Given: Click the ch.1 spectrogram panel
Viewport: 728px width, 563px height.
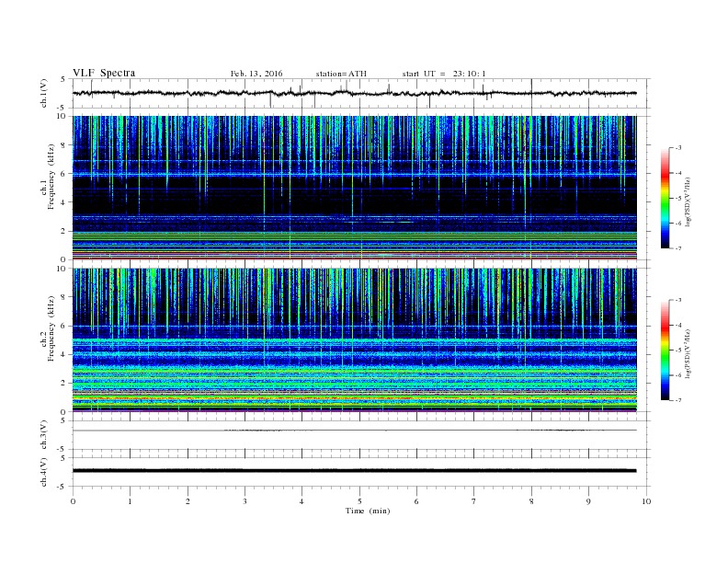Looking at the screenshot, I should [x=354, y=188].
